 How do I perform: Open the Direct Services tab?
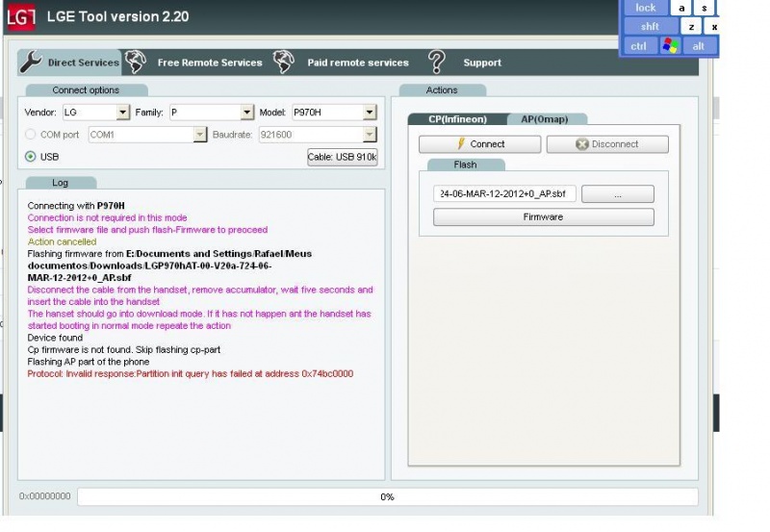(x=69, y=63)
